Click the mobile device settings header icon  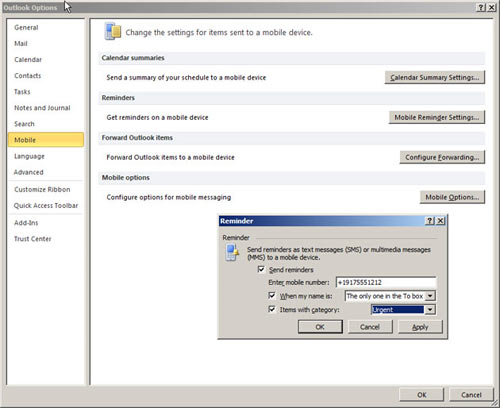pos(113,31)
